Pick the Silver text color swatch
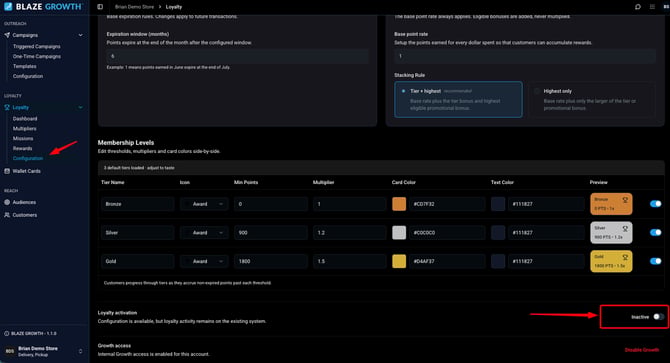Image resolution: width=670 pixels, height=363 pixels. tap(498, 233)
